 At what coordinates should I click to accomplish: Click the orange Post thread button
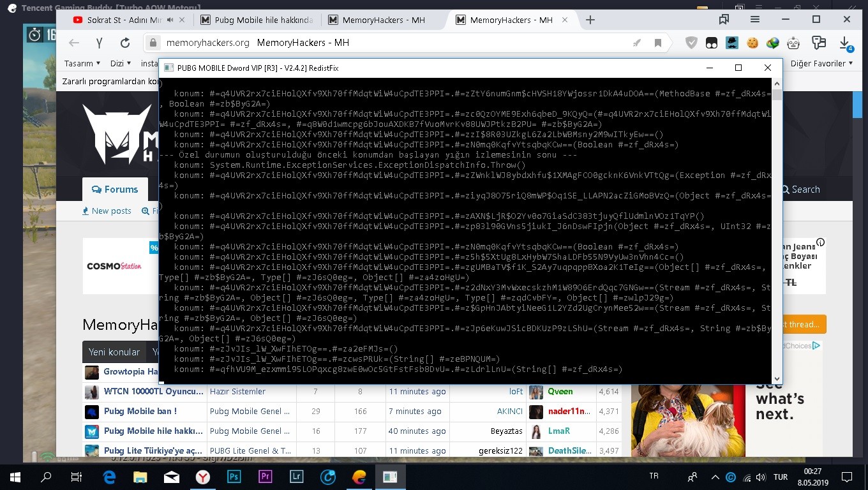(x=805, y=324)
